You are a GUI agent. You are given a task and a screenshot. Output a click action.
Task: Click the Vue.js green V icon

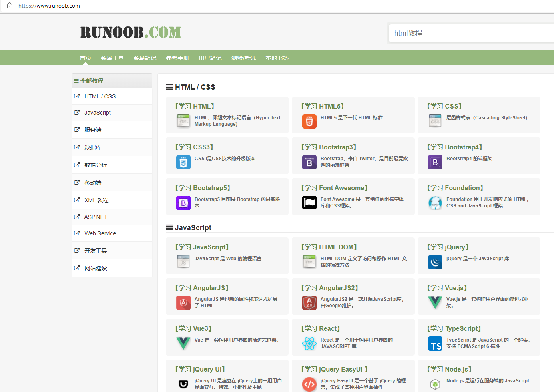435,302
